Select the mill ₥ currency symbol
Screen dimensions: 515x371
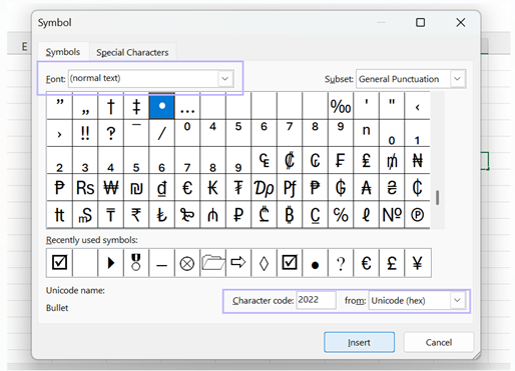(x=392, y=160)
